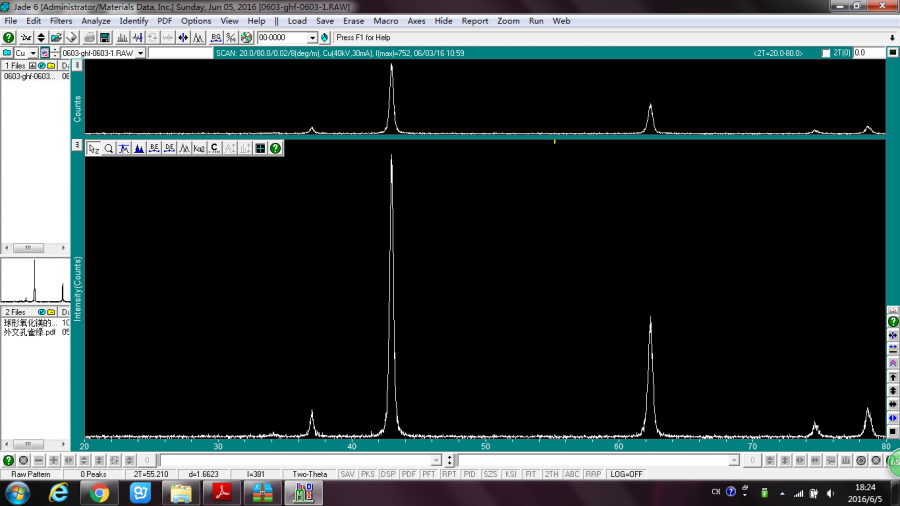Toggle the PKS status bar button

(x=368, y=474)
